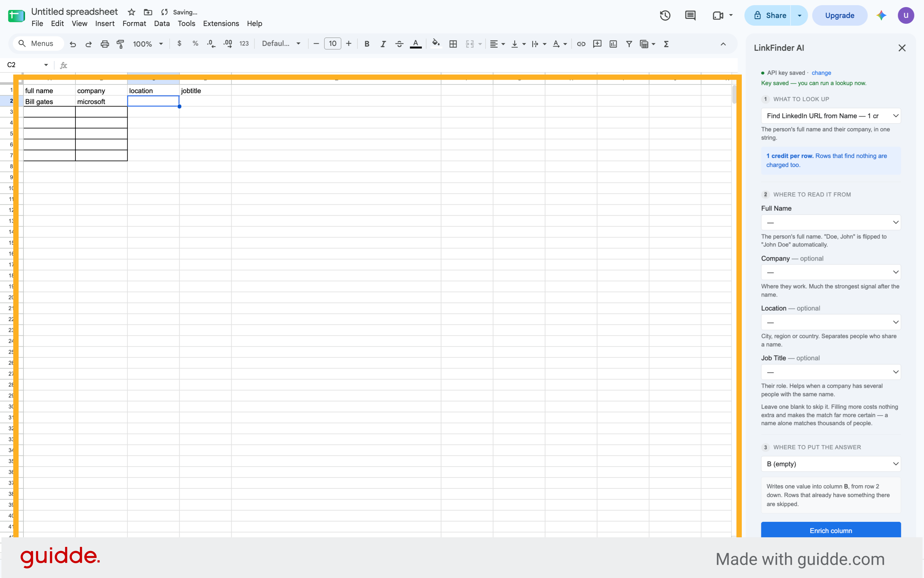
Task: Open version history clock icon
Action: pos(665,16)
